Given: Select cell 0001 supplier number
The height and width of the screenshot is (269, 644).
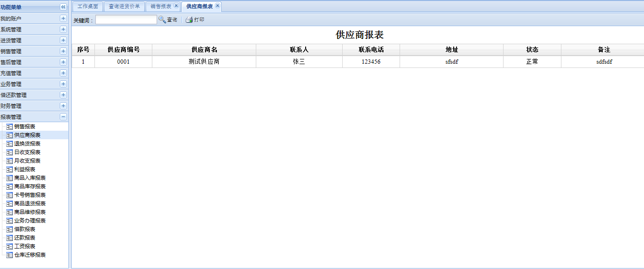Looking at the screenshot, I should [x=123, y=62].
